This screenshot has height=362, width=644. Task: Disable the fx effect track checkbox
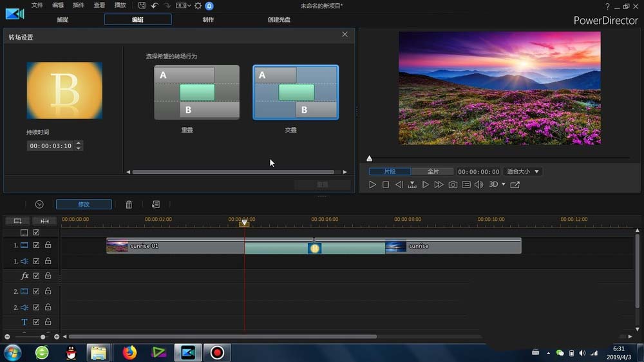37,276
